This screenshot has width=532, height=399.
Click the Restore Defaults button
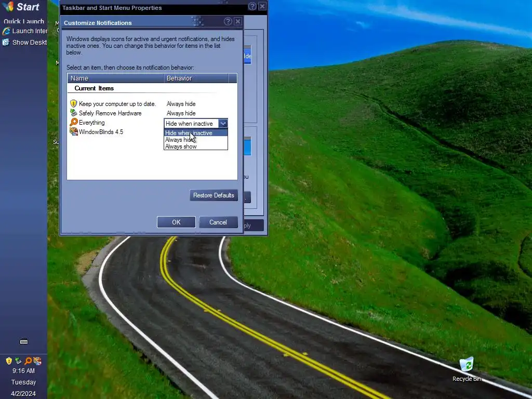click(214, 195)
